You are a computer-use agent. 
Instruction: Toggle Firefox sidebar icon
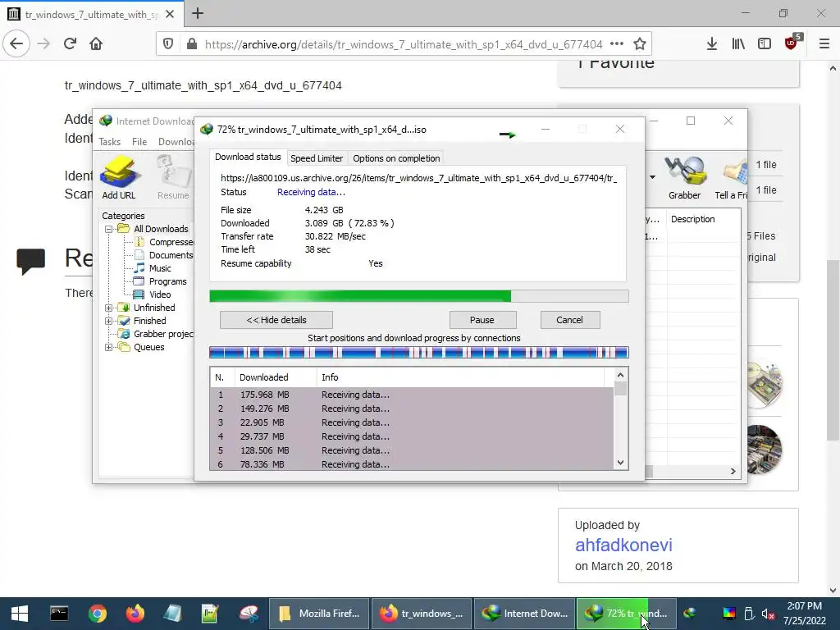[765, 44]
